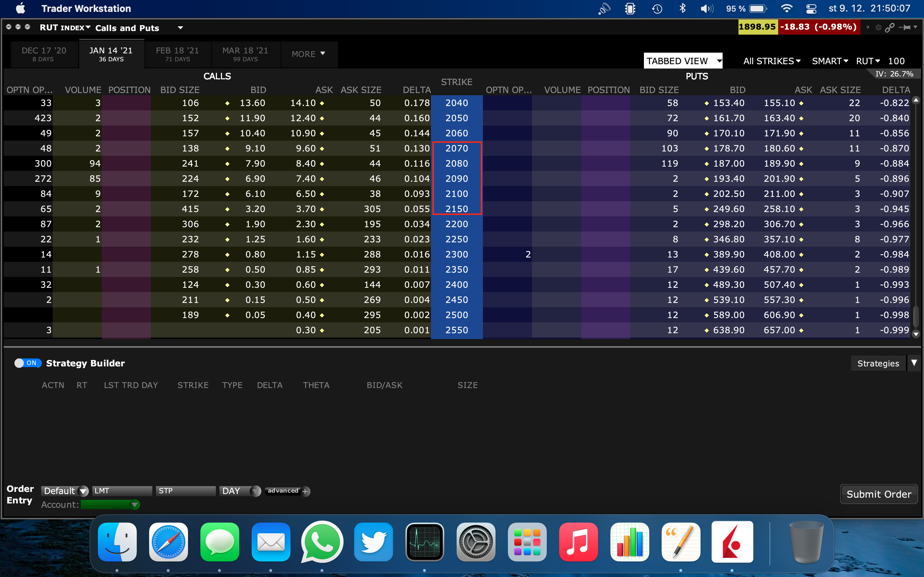Image resolution: width=924 pixels, height=577 pixels.
Task: Click the Strategies button
Action: click(x=878, y=363)
